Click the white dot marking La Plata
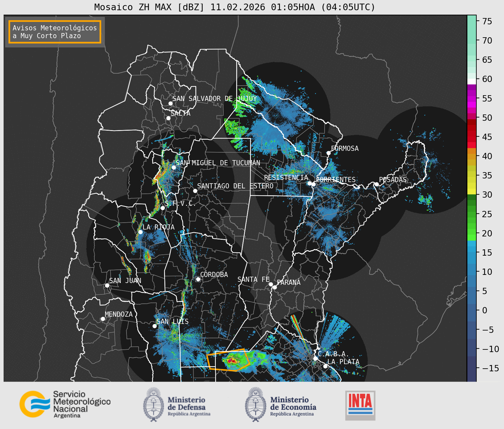The image size is (504, 429). 325,366
